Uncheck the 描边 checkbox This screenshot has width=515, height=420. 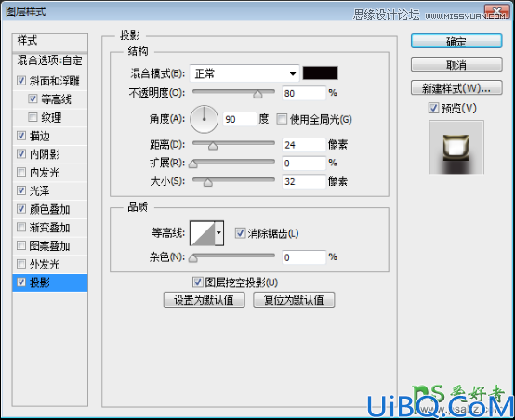[21, 136]
